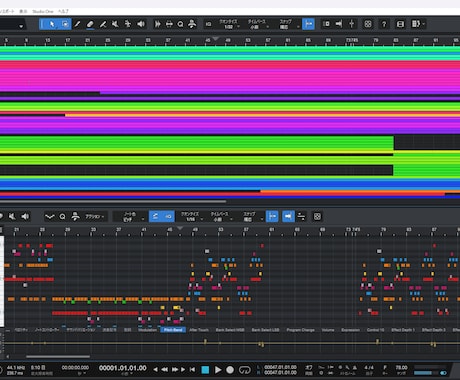Open the Quantize value dropdown in main toolbar

(x=229, y=24)
